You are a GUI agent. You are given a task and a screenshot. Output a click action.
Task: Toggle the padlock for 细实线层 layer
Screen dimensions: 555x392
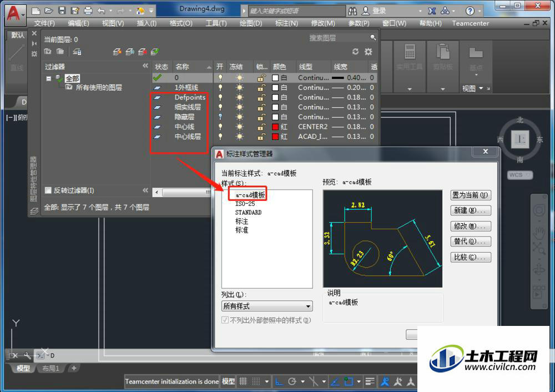point(261,107)
